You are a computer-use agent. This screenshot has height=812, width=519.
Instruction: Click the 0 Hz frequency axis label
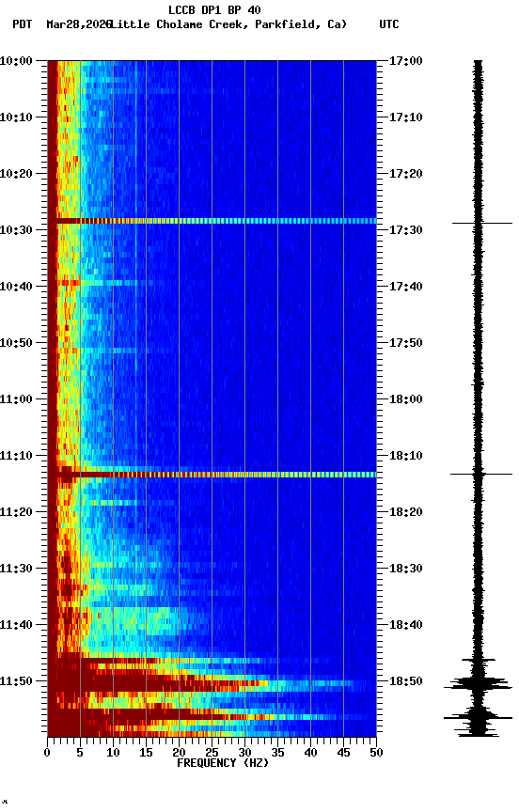pos(47,753)
